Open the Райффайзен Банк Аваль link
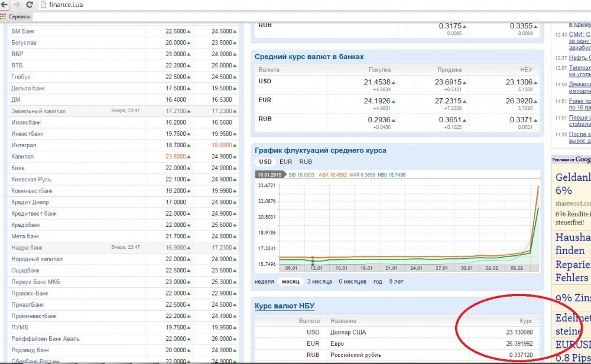Image resolution: width=591 pixels, height=364 pixels. pos(46,339)
